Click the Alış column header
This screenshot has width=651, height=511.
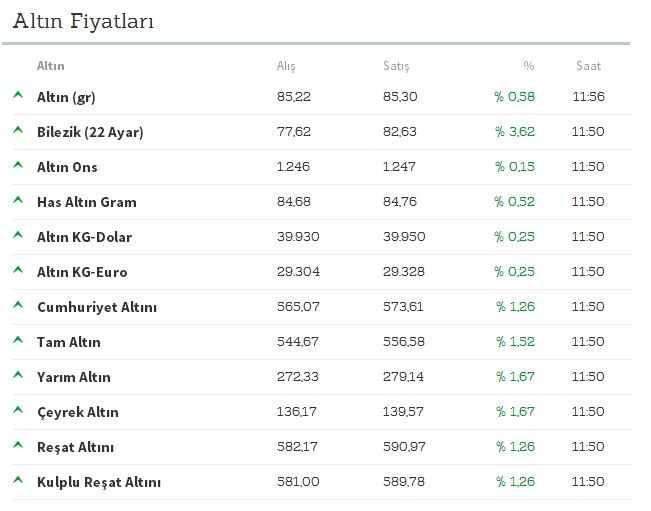coord(286,66)
